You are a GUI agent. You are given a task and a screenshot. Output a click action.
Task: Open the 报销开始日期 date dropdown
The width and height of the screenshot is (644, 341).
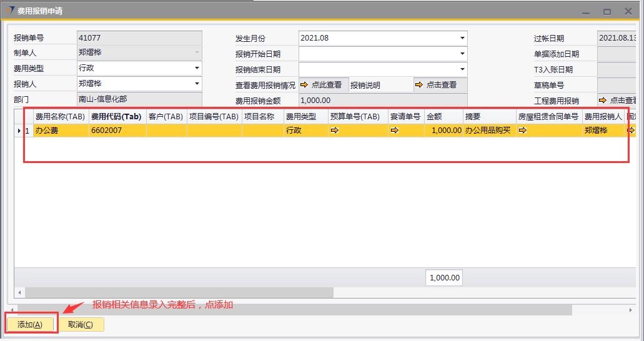[x=462, y=54]
